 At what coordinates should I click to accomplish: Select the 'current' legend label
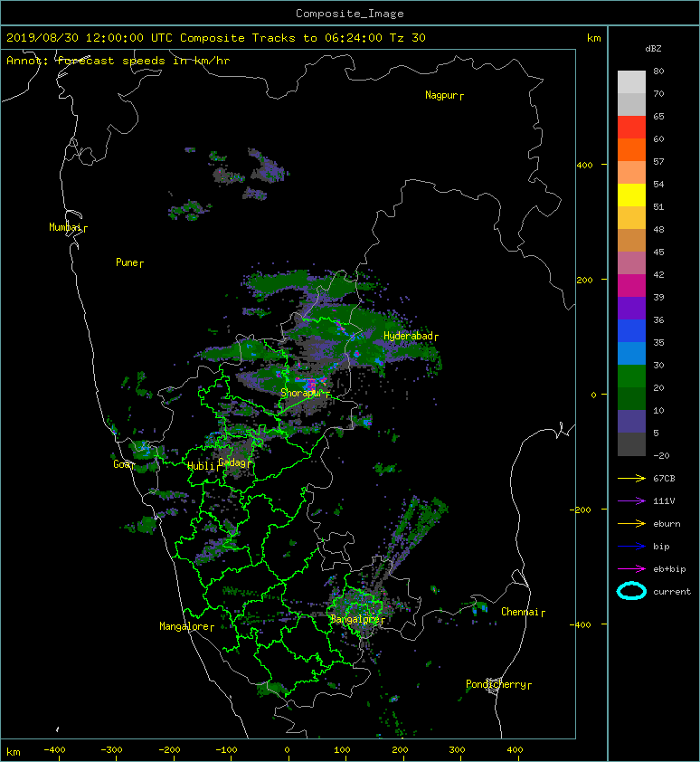[672, 592]
